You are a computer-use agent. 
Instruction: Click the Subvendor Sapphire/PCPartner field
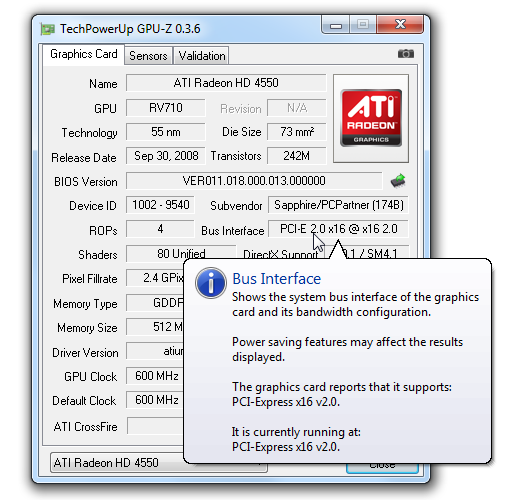[338, 205]
